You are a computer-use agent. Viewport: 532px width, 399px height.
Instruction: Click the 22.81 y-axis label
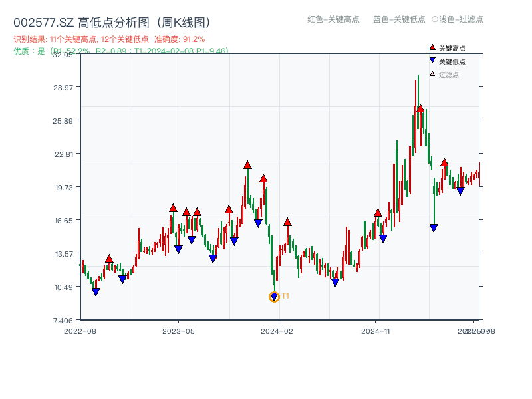click(64, 154)
